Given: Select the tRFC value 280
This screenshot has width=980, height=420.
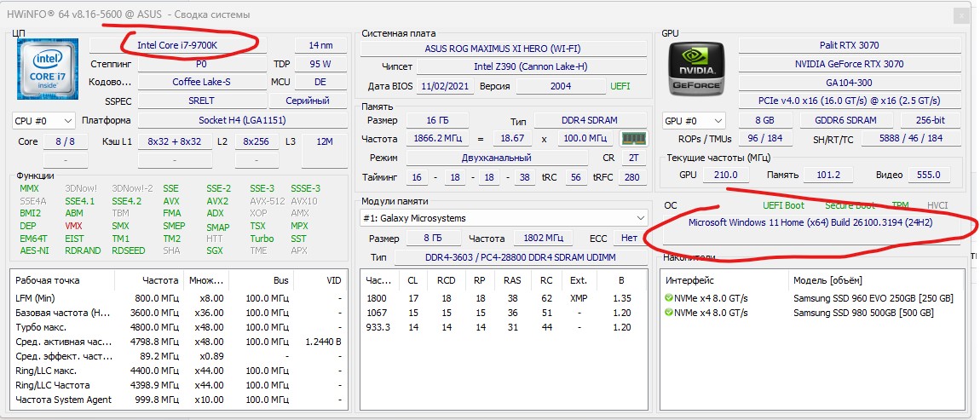Looking at the screenshot, I should (x=631, y=177).
